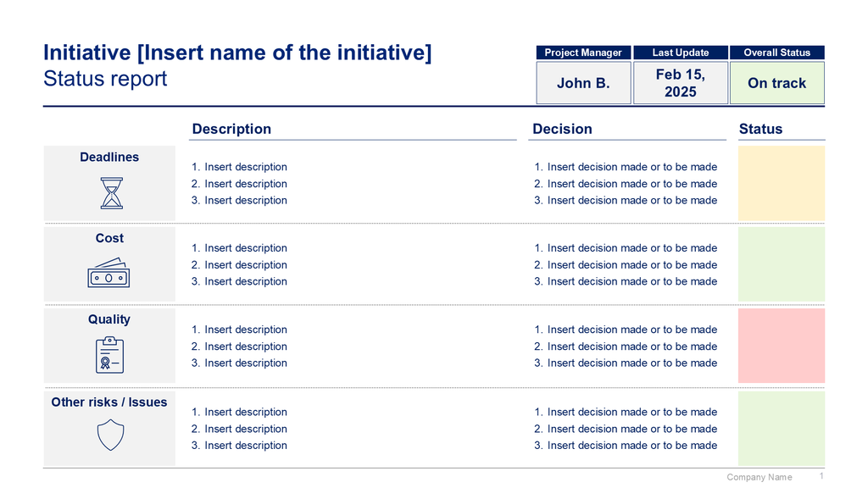
Task: Click the Feb 15, 2025 date field
Action: click(x=680, y=83)
